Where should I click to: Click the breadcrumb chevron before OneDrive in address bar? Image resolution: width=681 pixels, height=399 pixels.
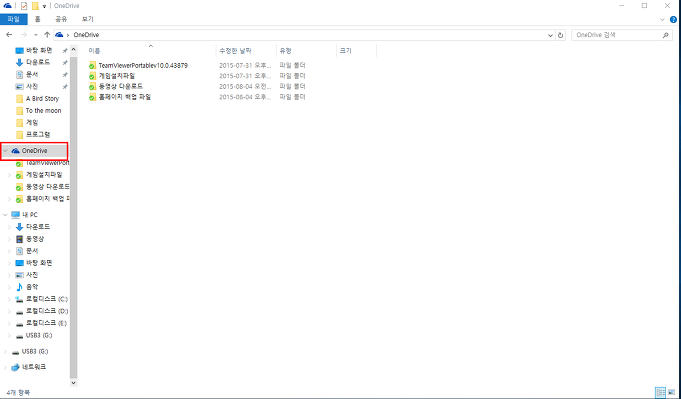[68, 35]
